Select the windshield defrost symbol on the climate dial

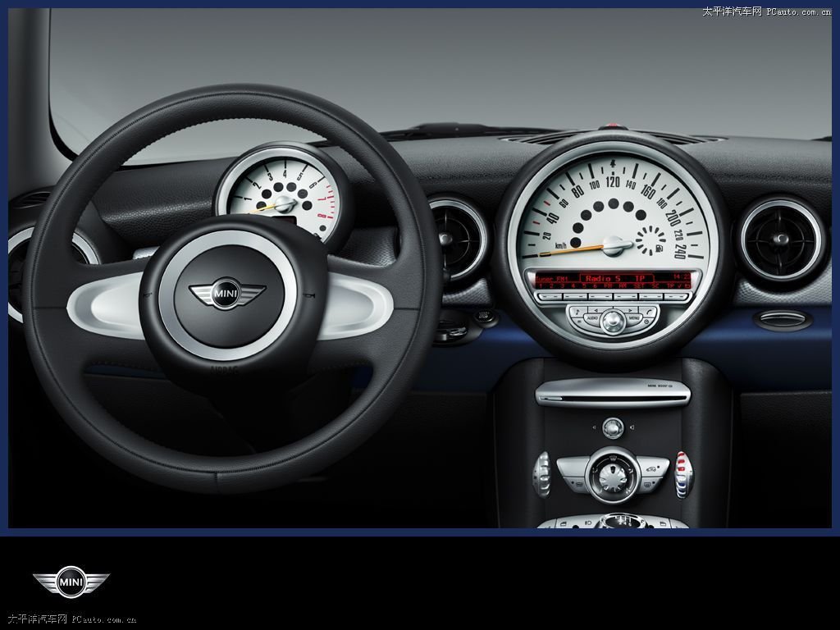point(612,457)
